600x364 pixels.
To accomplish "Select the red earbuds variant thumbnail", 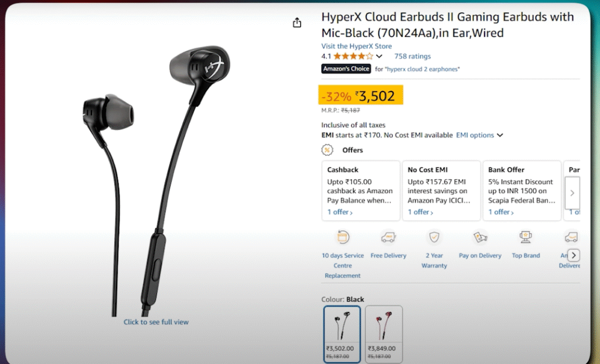I will coord(384,334).
